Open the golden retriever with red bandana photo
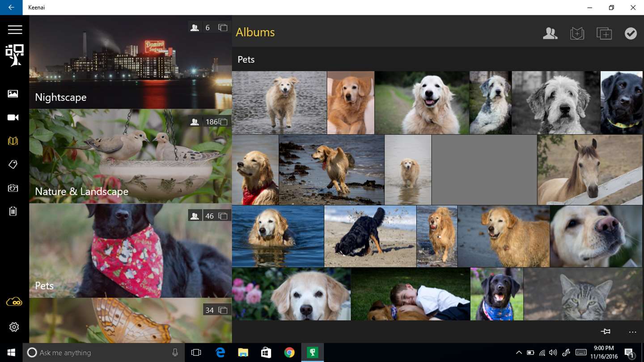Image resolution: width=644 pixels, height=362 pixels. pyautogui.click(x=255, y=170)
